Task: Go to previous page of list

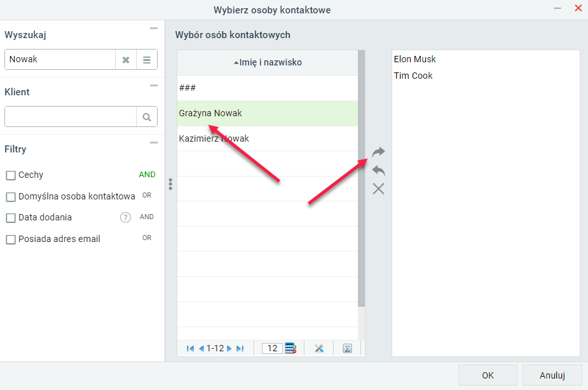Action: click(202, 349)
